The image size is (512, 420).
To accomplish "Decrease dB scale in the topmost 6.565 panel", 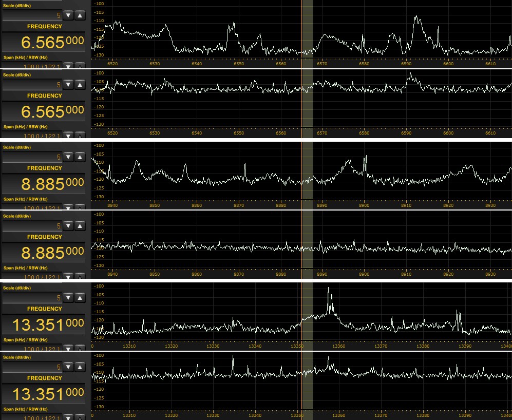I will (x=69, y=15).
